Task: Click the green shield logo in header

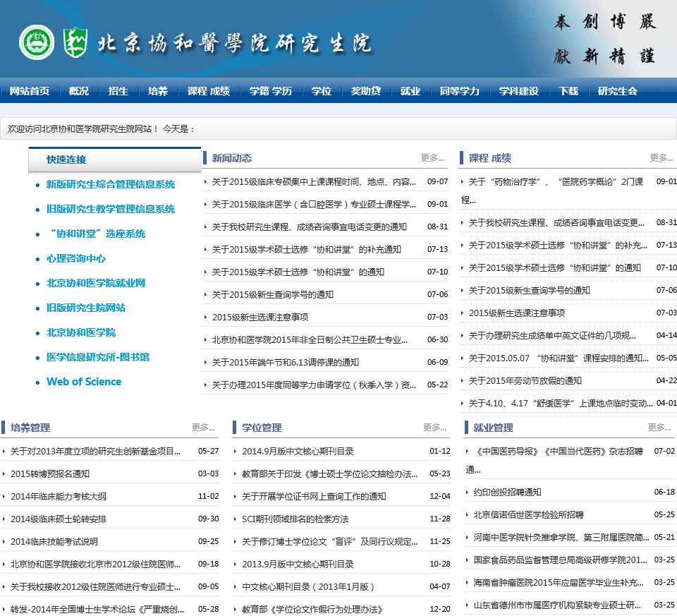Action: [74, 42]
